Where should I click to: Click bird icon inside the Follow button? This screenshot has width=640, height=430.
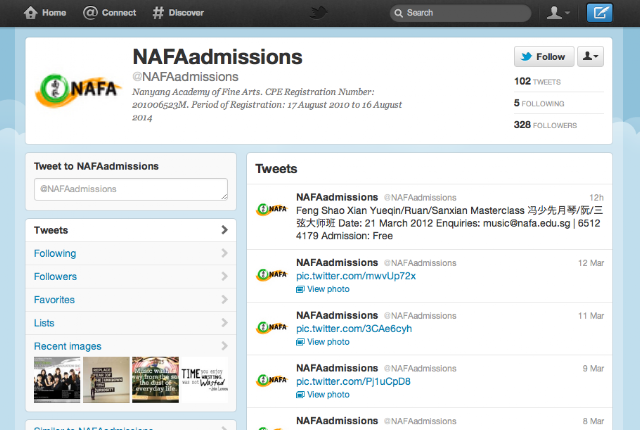coord(527,56)
